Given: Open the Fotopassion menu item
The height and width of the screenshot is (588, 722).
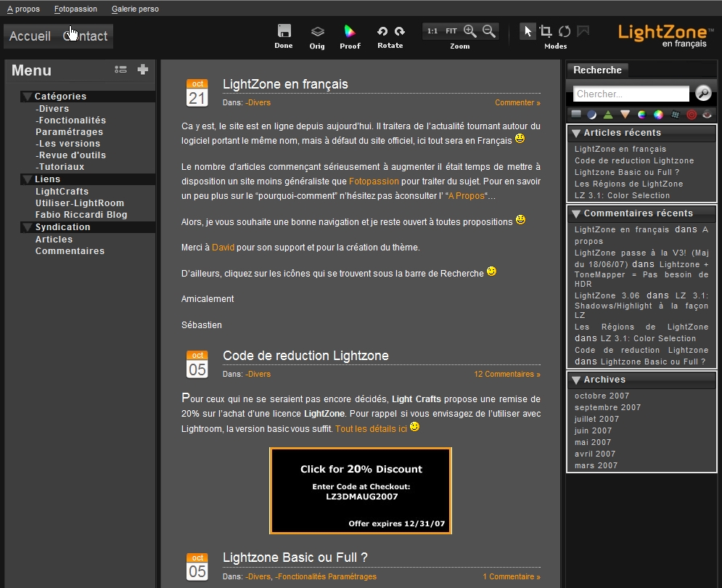Looking at the screenshot, I should click(75, 9).
